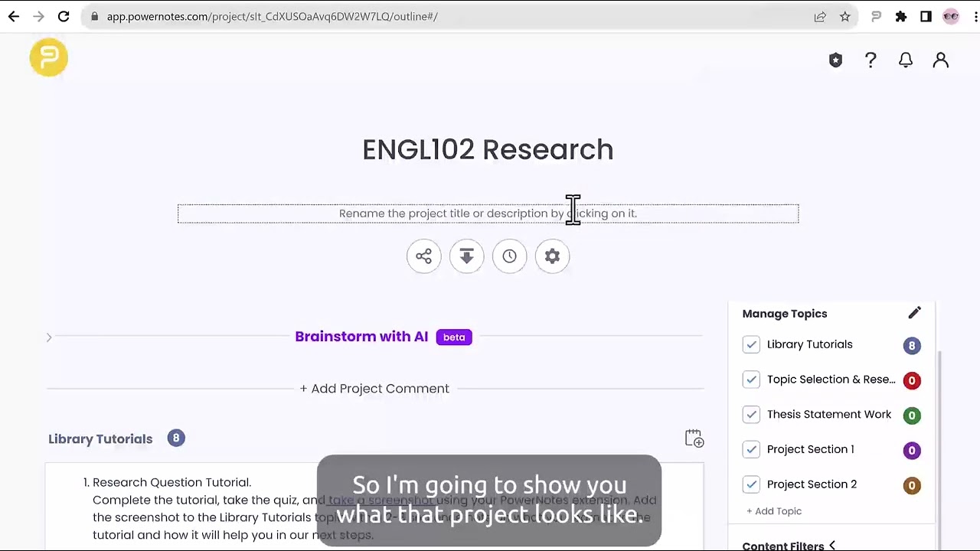Click the purple badge for Project Section 1

pos(911,451)
